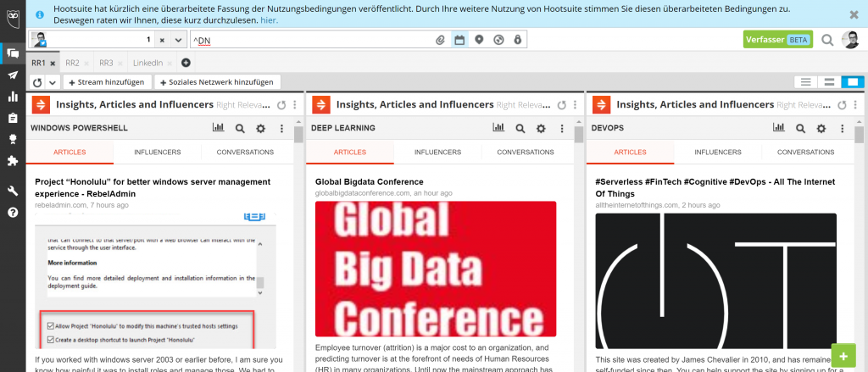868x372 pixels.
Task: Open the user profile avatar at top right
Action: coord(850,40)
